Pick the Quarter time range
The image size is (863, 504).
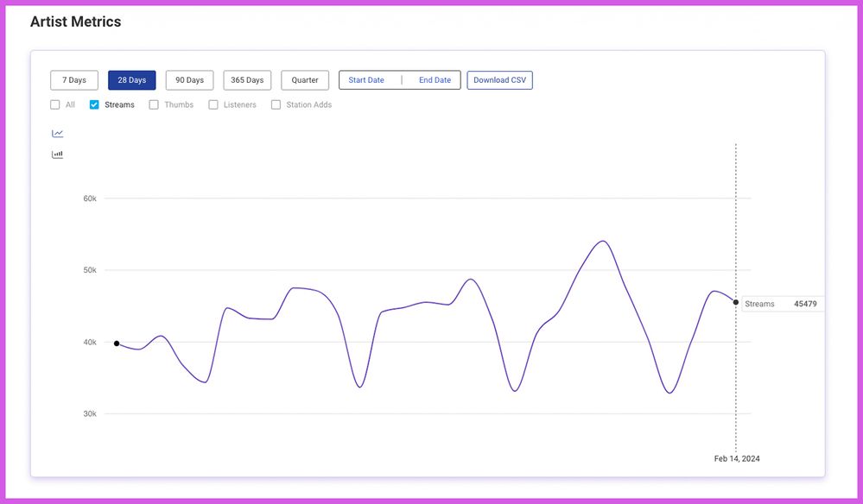click(305, 80)
